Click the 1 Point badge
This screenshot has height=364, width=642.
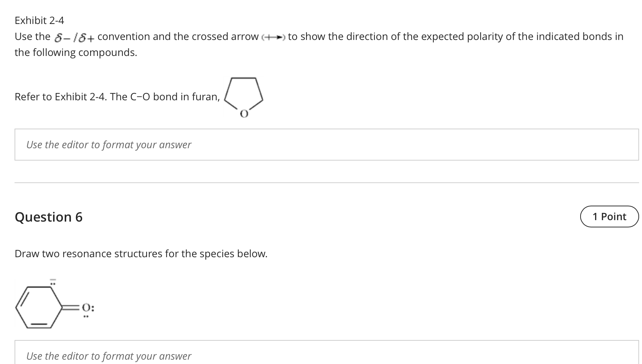pyautogui.click(x=609, y=216)
